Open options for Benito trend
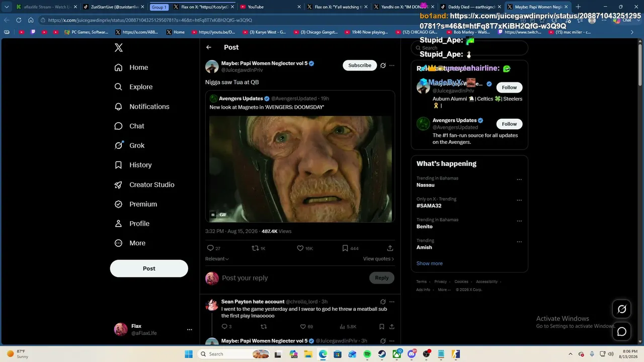This screenshot has width=644, height=362. click(519, 221)
